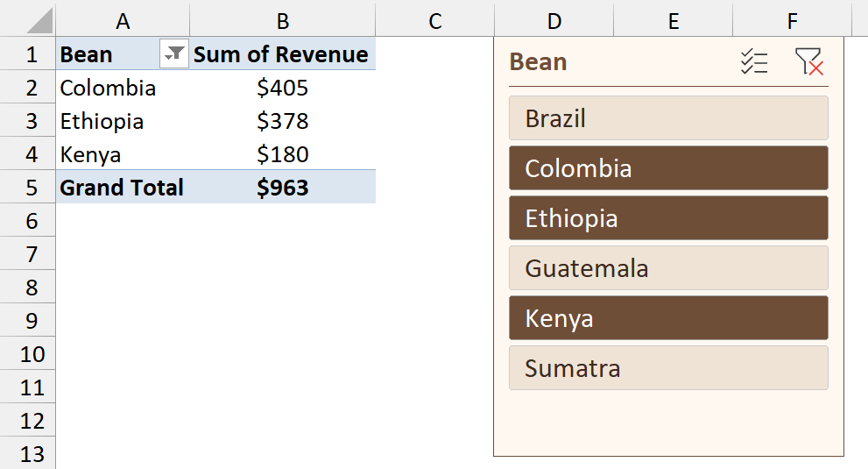Click the Sum of Revenue header cell
This screenshot has width=868, height=469.
coord(282,53)
